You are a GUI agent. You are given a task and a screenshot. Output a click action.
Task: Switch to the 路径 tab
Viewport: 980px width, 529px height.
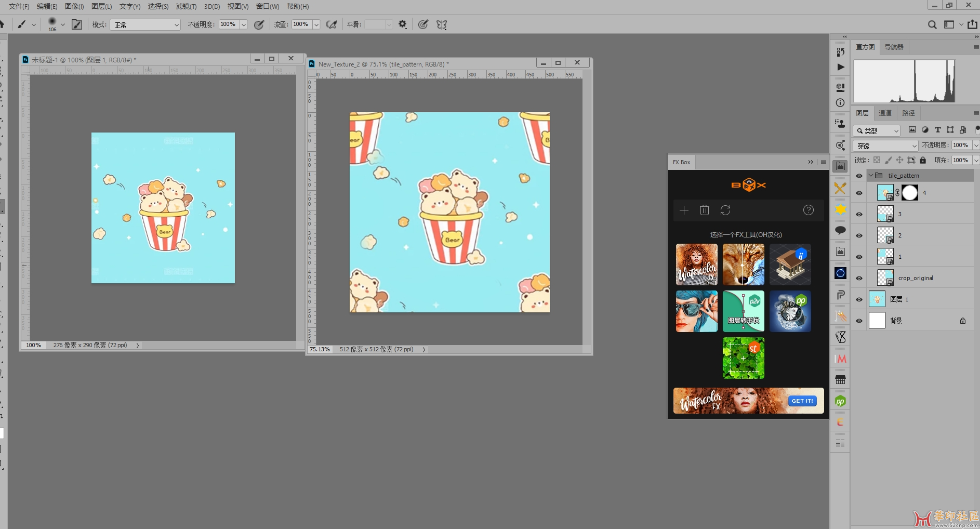[x=908, y=113]
